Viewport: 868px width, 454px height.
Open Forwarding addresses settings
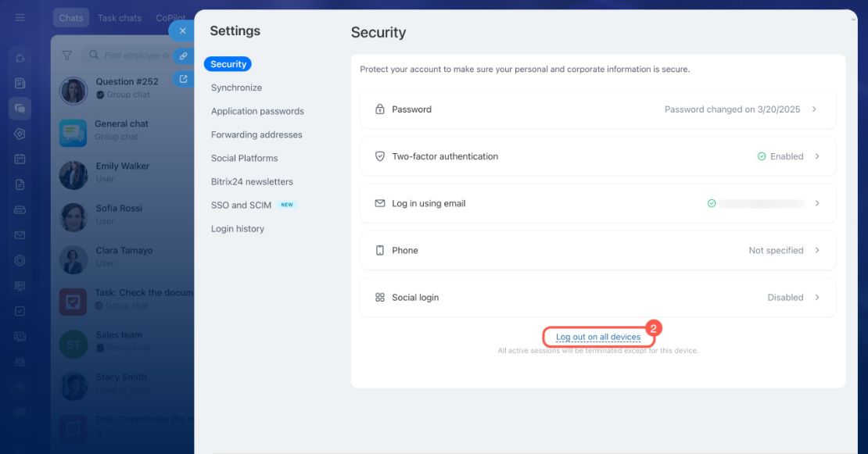click(256, 135)
